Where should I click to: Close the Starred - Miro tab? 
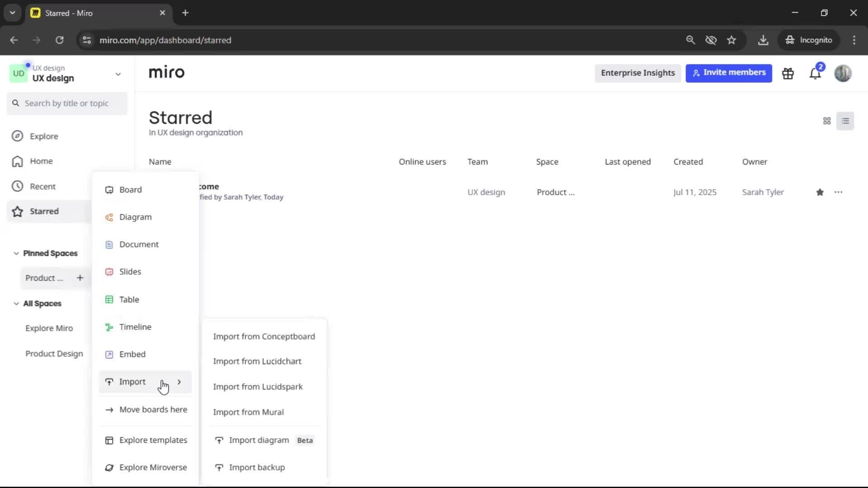click(x=162, y=13)
